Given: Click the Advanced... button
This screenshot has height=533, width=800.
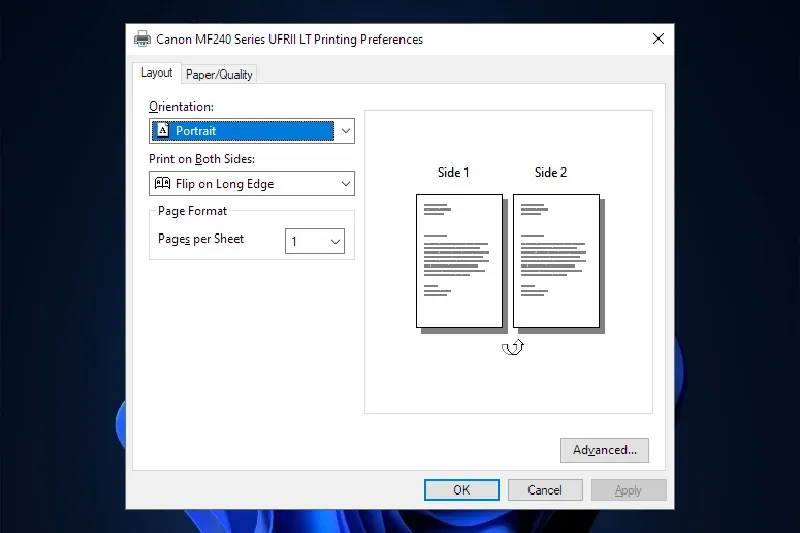Looking at the screenshot, I should (x=604, y=450).
